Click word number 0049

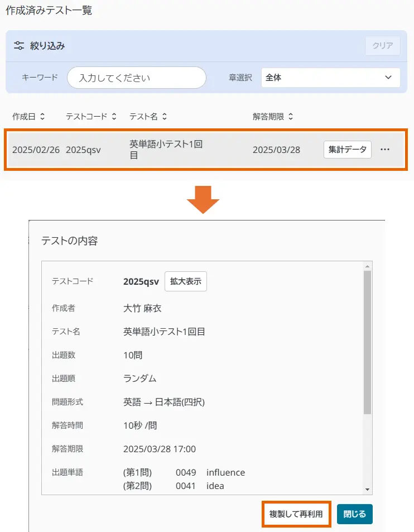pos(186,472)
